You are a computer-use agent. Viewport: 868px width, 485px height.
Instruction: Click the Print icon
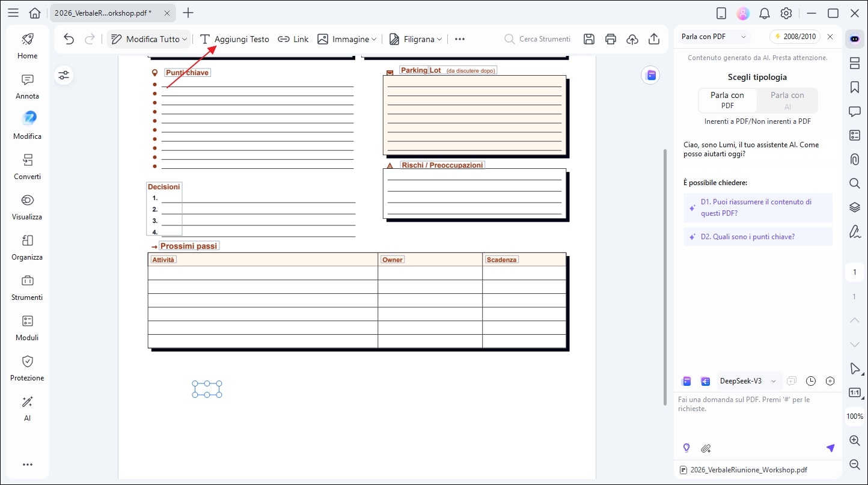(611, 39)
